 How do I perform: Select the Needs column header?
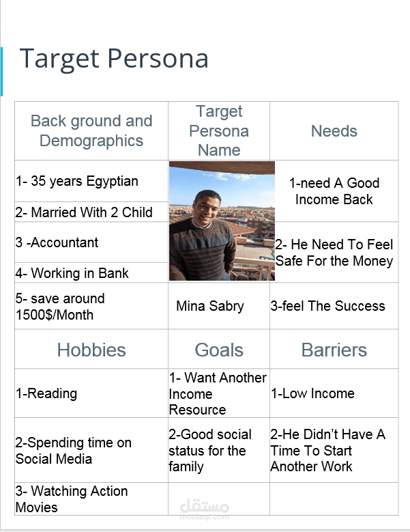pyautogui.click(x=334, y=130)
